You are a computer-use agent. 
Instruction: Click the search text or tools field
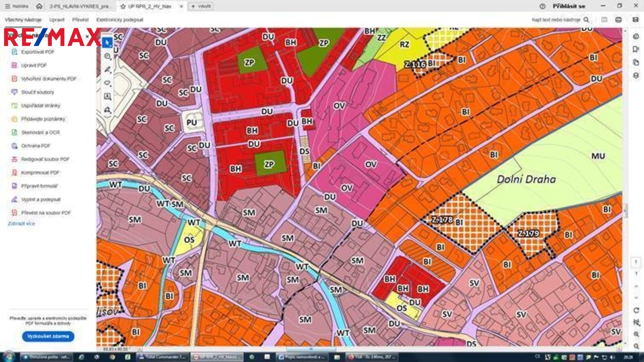pyautogui.click(x=555, y=20)
